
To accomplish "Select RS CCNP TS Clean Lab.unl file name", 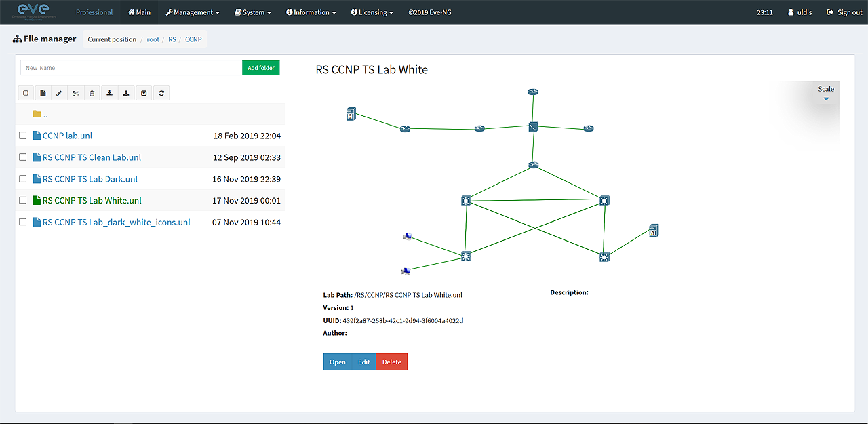I will (x=92, y=157).
